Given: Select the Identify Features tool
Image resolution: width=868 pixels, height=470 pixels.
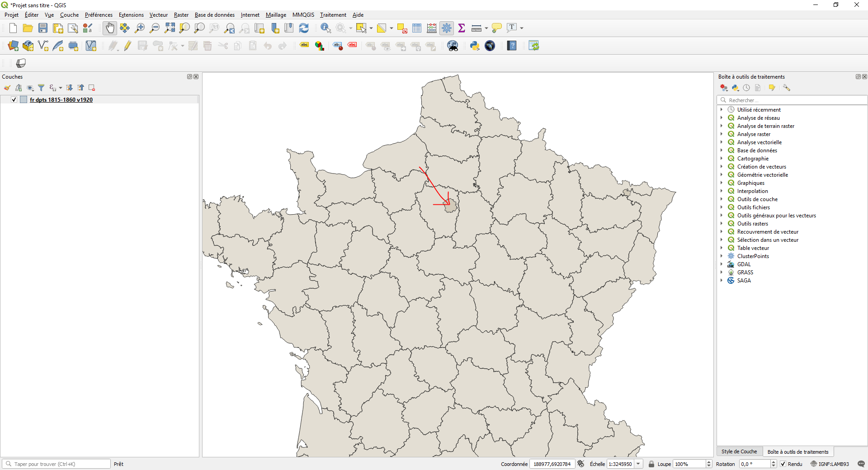Looking at the screenshot, I should click(x=325, y=28).
